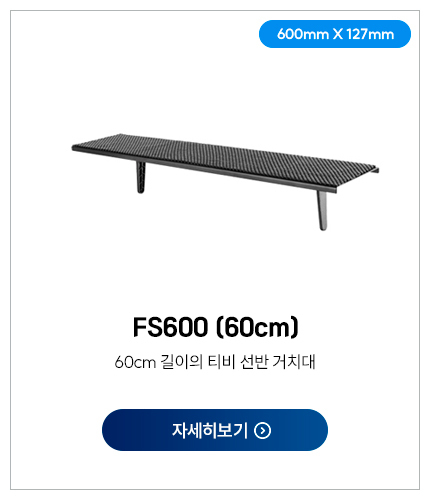This screenshot has height=500, width=430.
Task: Click the mesh top surface of the shelf
Action: pos(227,157)
